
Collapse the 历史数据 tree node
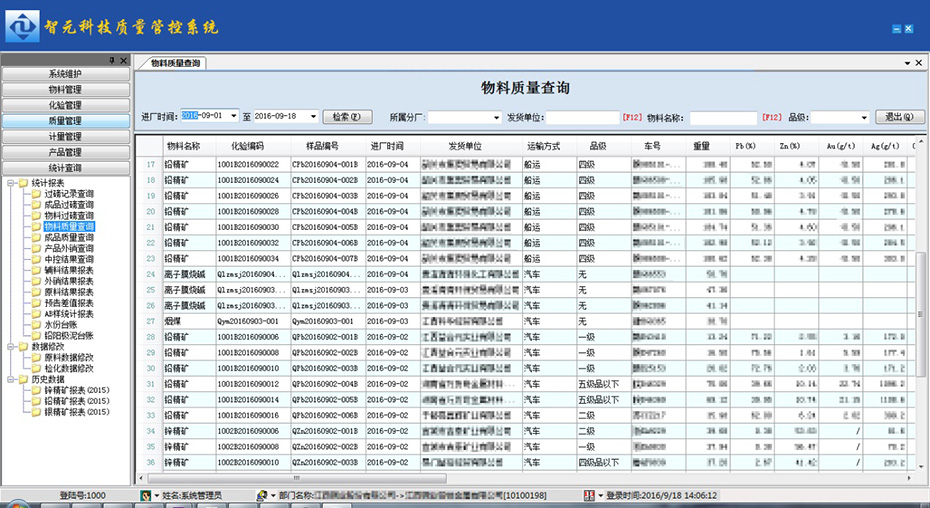click(9, 379)
